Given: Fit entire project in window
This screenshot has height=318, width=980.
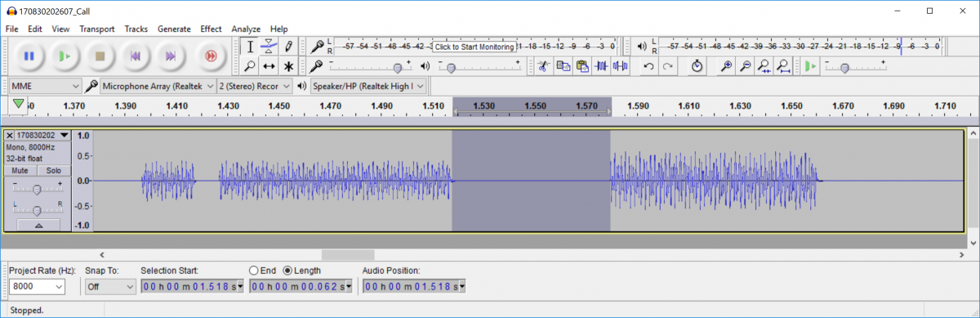Looking at the screenshot, I should [782, 66].
